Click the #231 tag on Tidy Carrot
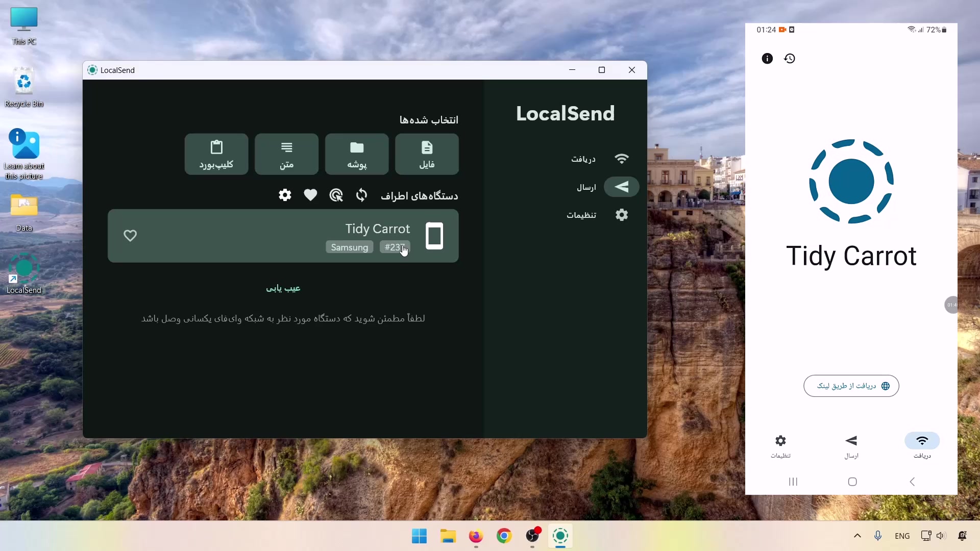Viewport: 980px width, 551px height. [395, 247]
